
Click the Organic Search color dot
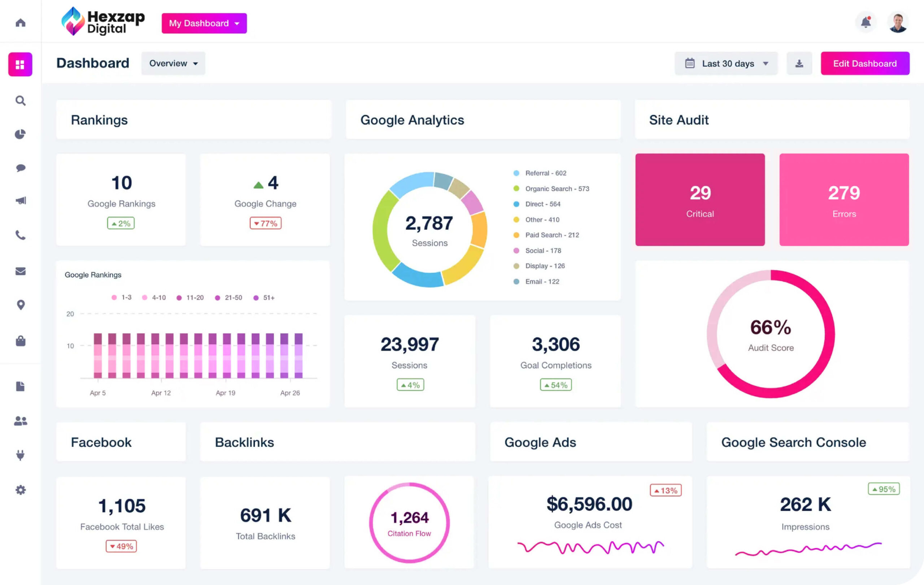tap(516, 188)
